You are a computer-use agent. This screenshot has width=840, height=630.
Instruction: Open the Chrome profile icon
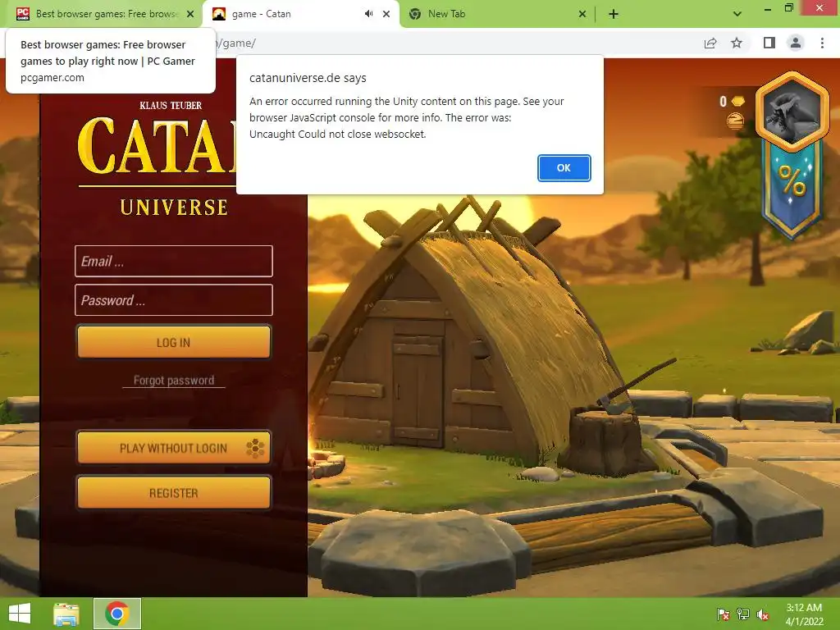point(796,43)
